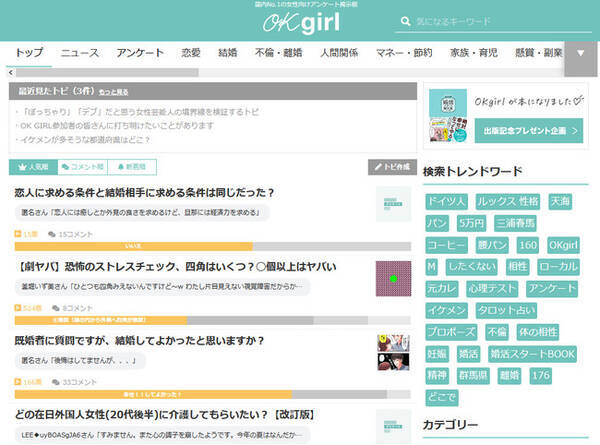Click poll result bar under 恋人に求める条件 topic
This screenshot has height=445, width=600.
[134, 246]
